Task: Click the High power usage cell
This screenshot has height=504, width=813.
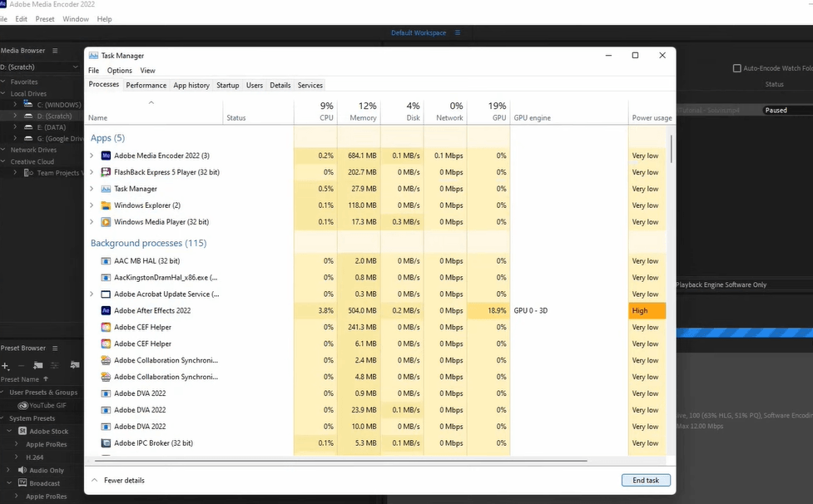Action: [x=647, y=311]
